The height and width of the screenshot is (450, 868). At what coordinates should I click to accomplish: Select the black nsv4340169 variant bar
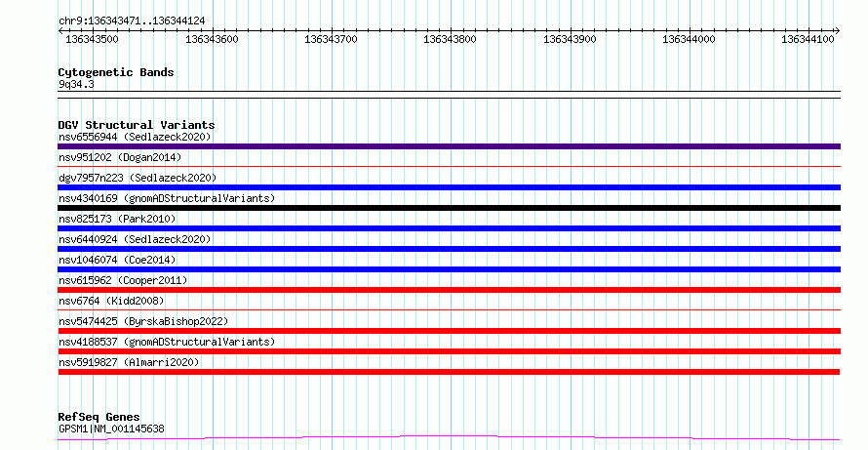coord(449,208)
